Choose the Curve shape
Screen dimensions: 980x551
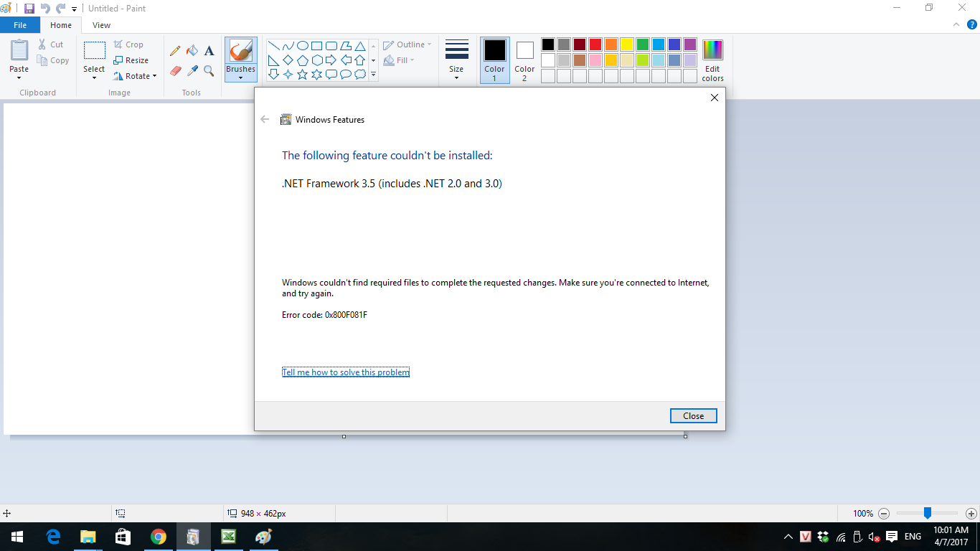[x=288, y=46]
